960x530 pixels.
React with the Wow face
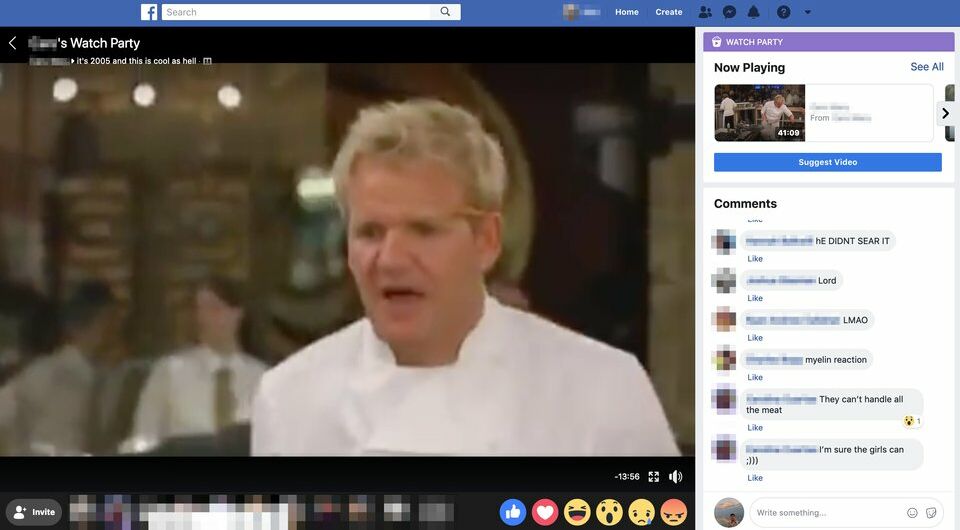click(x=609, y=512)
